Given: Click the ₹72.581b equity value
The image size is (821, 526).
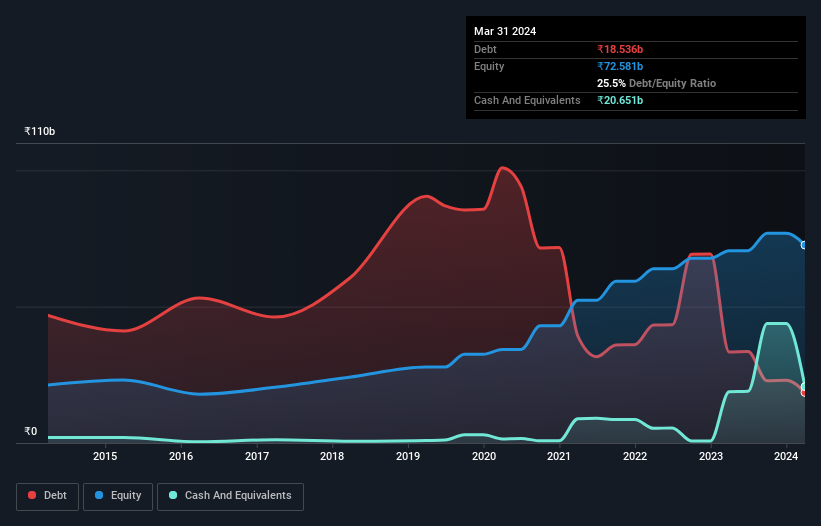Looking at the screenshot, I should (x=620, y=66).
